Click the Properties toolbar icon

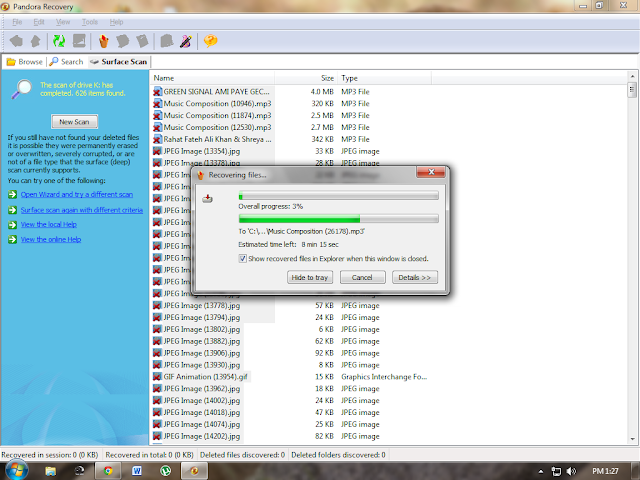pyautogui.click(x=142, y=41)
